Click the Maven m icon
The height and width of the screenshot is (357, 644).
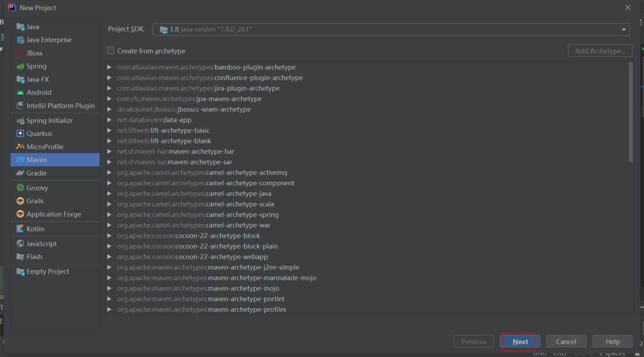20,160
